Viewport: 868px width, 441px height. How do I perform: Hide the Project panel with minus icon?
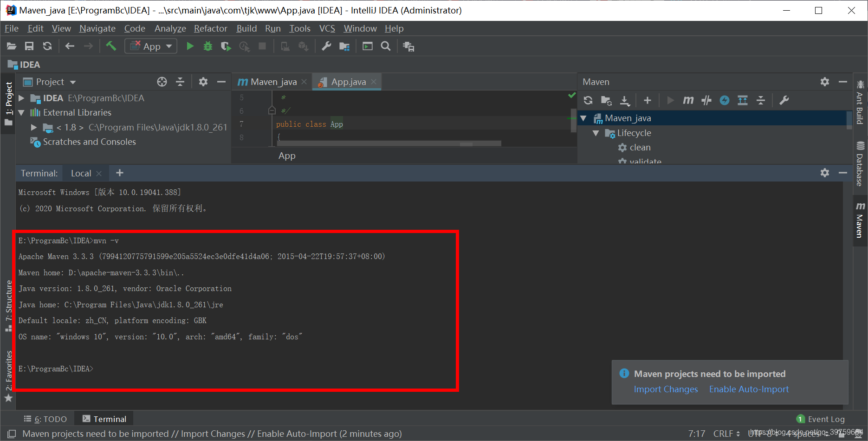pyautogui.click(x=221, y=82)
